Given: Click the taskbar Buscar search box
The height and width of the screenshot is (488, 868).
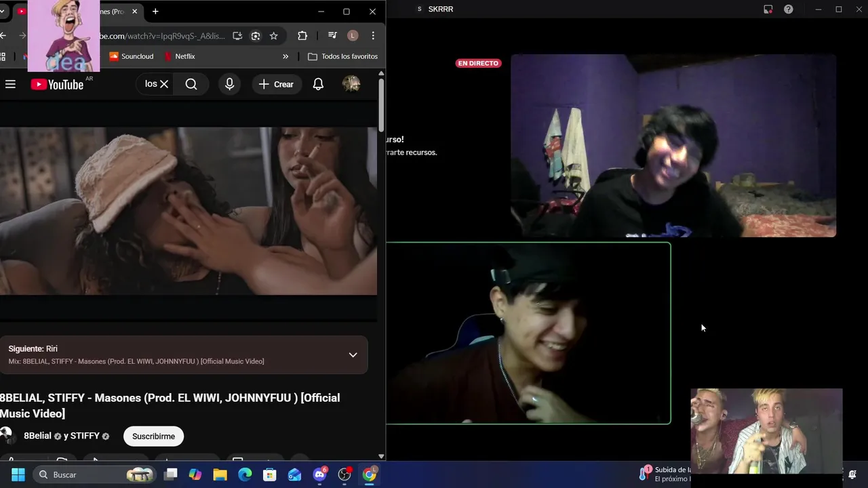Looking at the screenshot, I should pyautogui.click(x=95, y=474).
